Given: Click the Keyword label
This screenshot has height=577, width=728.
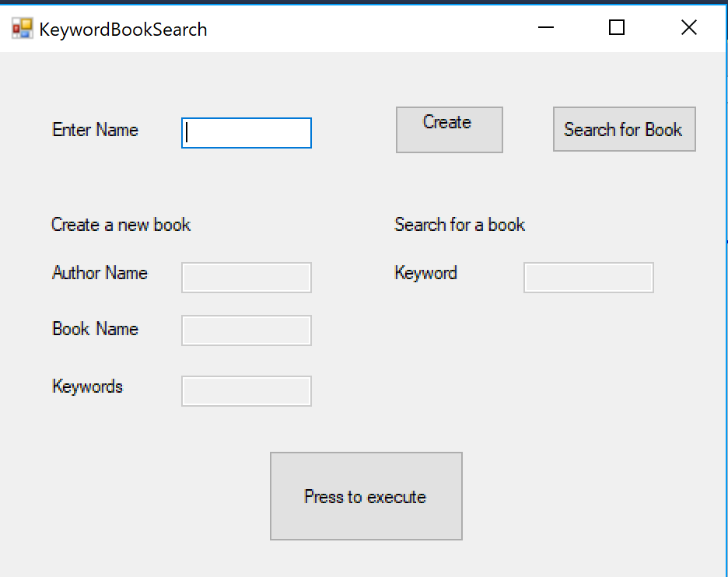Looking at the screenshot, I should coord(426,273).
